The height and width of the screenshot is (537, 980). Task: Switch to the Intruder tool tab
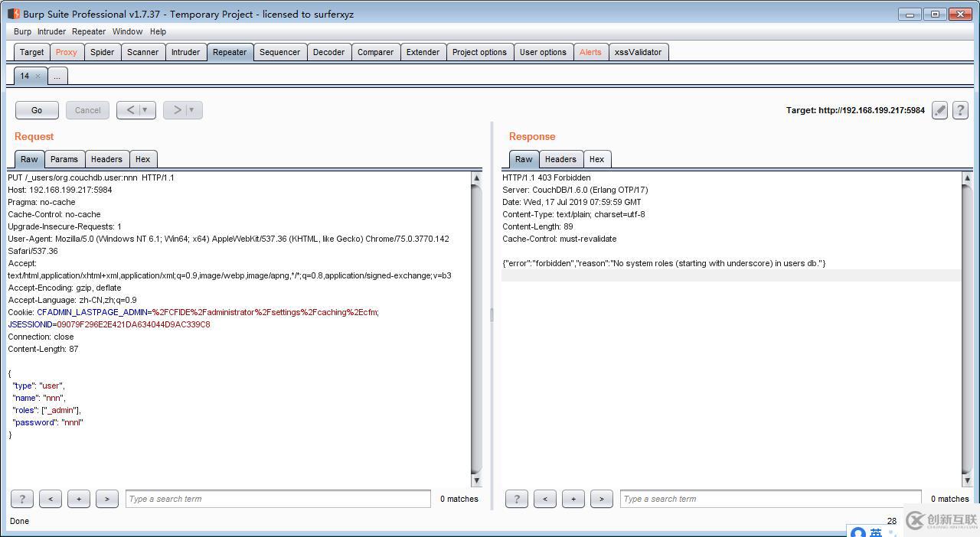pos(185,52)
